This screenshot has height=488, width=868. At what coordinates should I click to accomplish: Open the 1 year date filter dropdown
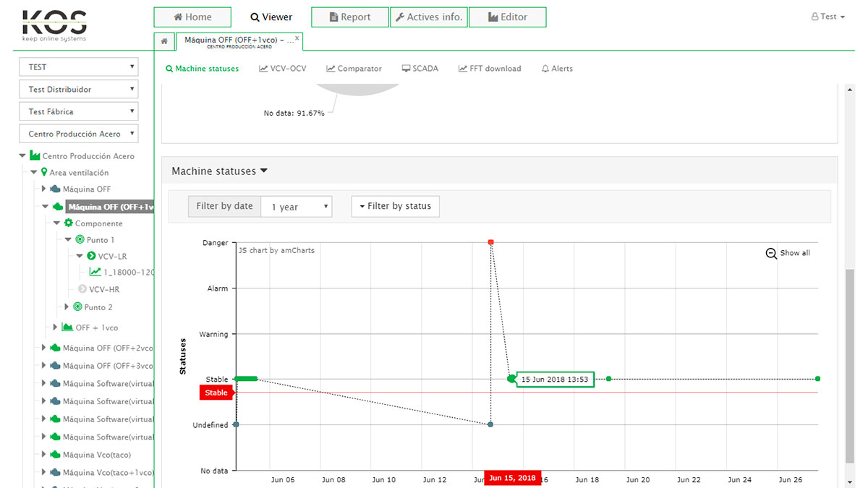pos(296,207)
